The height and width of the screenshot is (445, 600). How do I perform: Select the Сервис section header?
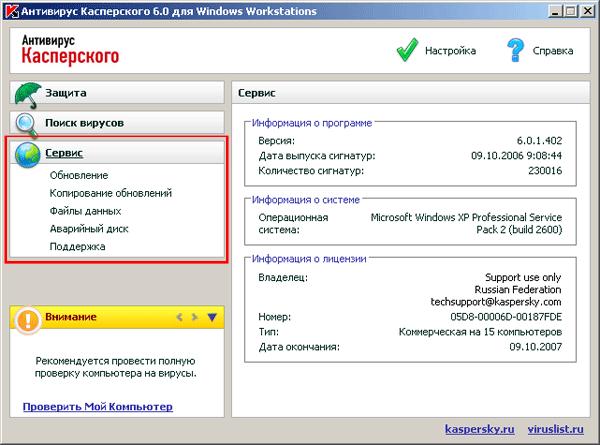point(117,153)
